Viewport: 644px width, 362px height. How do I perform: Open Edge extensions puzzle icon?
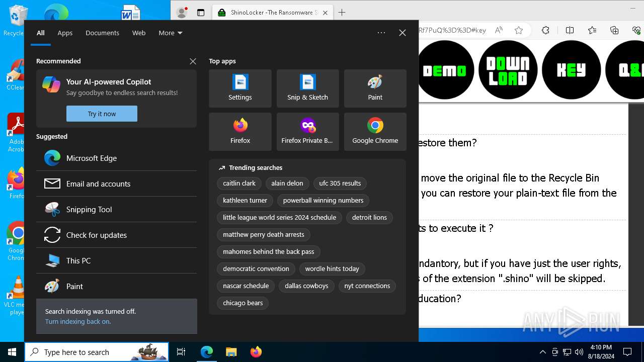click(545, 30)
